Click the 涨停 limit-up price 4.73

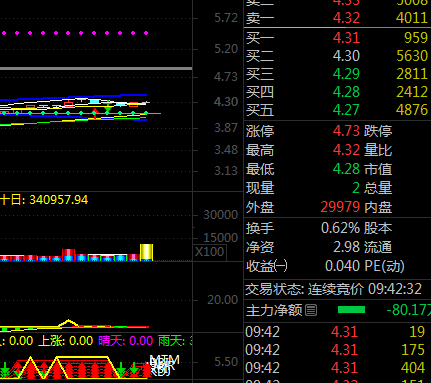pyautogui.click(x=346, y=131)
